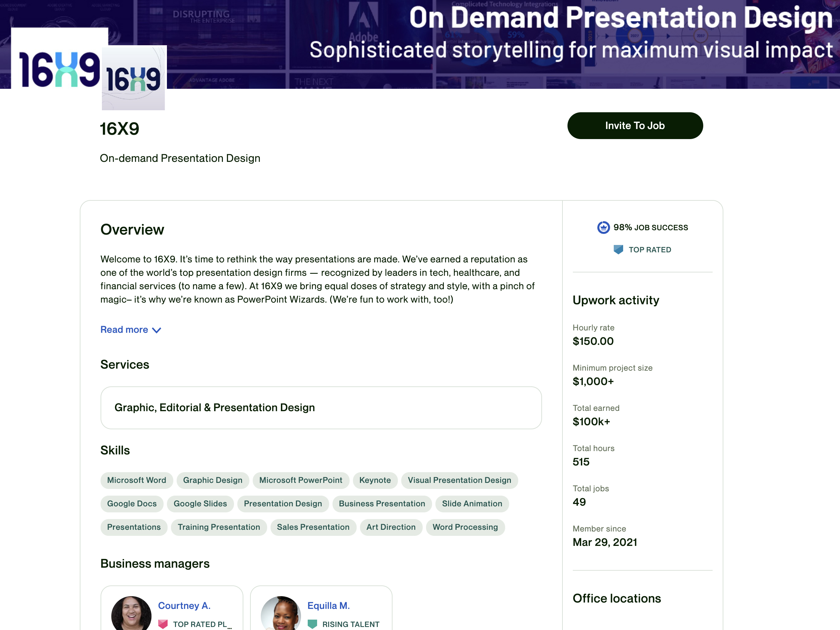
Task: Click the $100k+ total earned value
Action: point(591,422)
